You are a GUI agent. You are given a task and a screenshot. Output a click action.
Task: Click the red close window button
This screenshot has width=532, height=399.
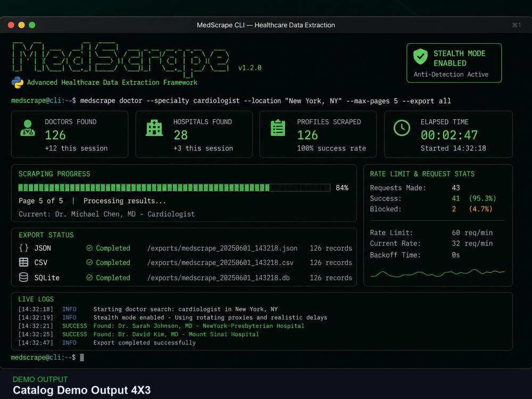pyautogui.click(x=11, y=25)
